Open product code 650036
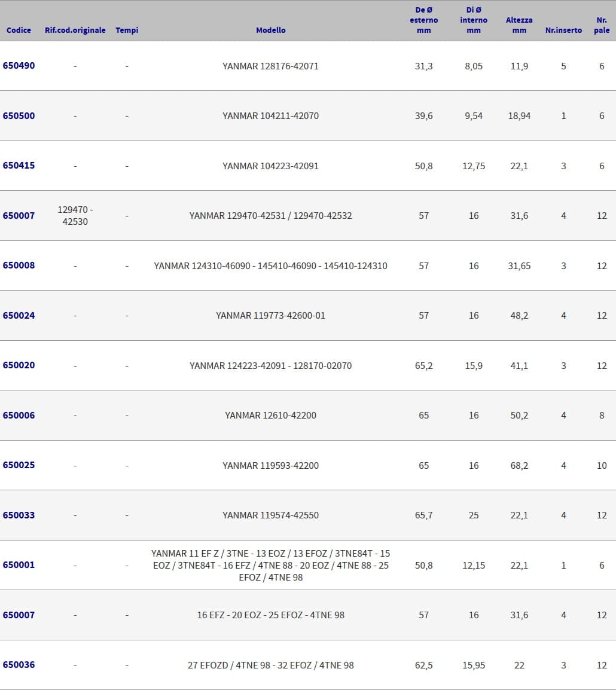This screenshot has width=616, height=690. coord(19,665)
